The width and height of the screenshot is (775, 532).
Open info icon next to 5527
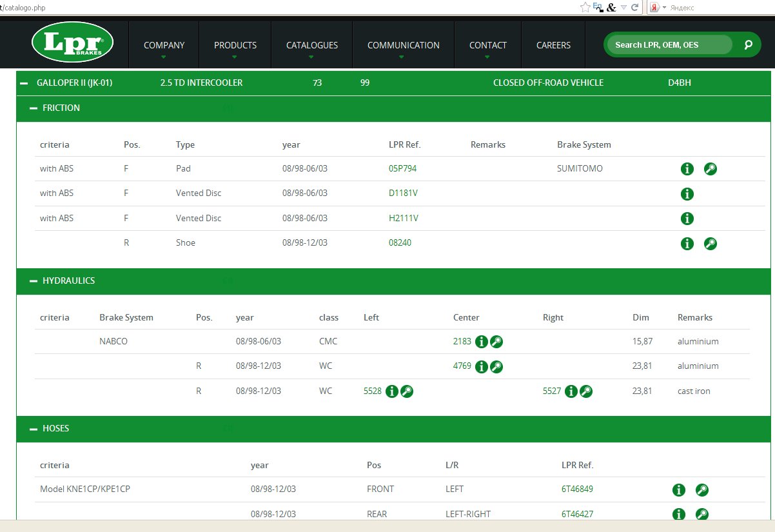coord(571,391)
